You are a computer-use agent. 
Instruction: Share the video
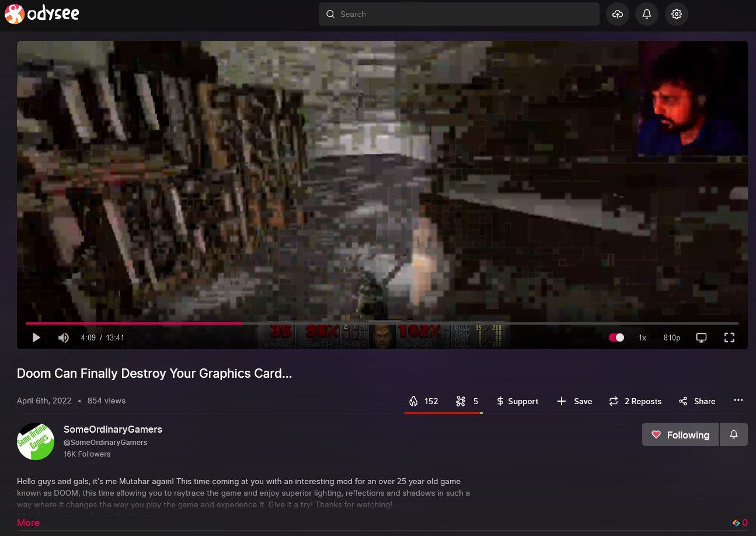click(697, 401)
